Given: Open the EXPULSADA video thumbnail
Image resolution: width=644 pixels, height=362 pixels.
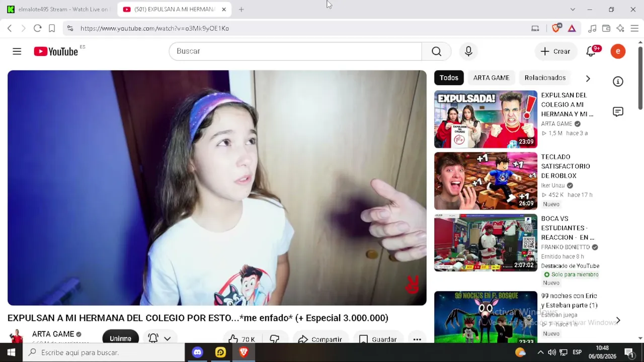Looking at the screenshot, I should (x=486, y=119).
